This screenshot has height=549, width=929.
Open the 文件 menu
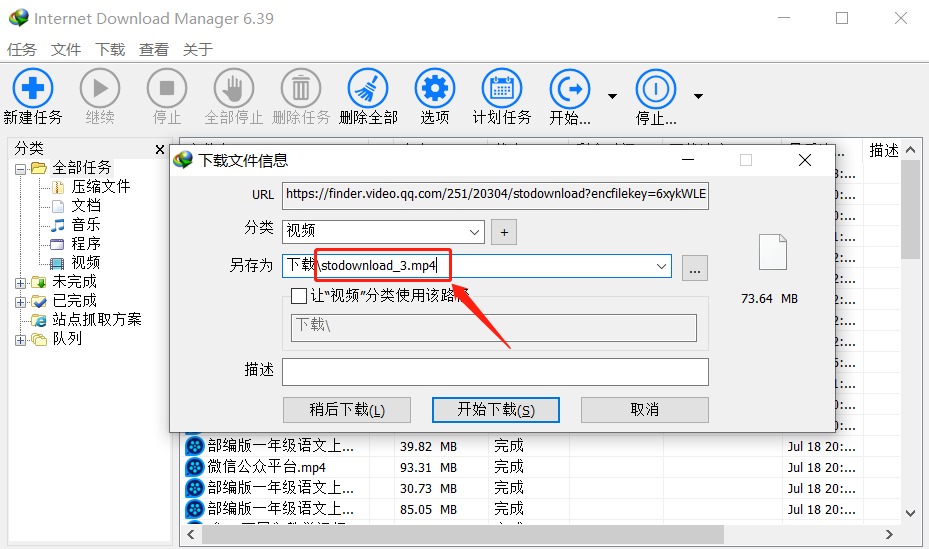66,49
